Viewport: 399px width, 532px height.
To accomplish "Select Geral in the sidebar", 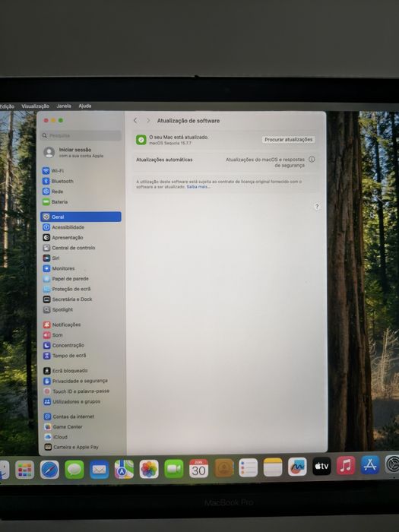I will click(x=81, y=217).
